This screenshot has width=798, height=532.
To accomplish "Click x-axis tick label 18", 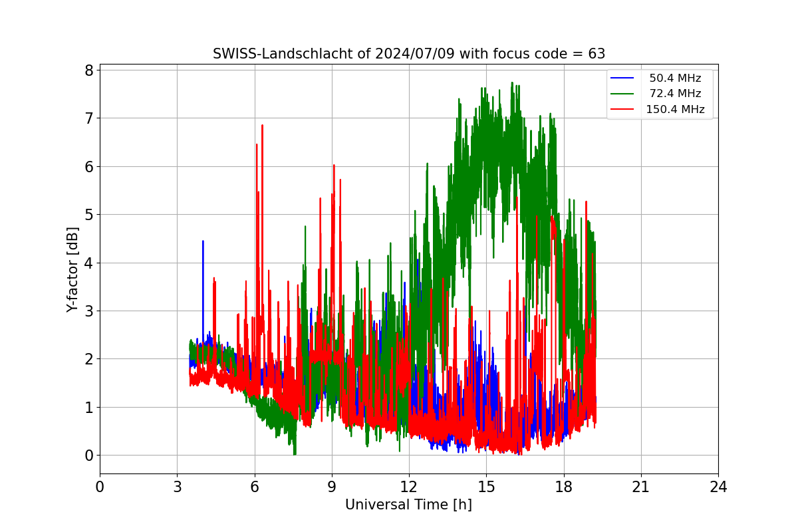I will 563,487.
